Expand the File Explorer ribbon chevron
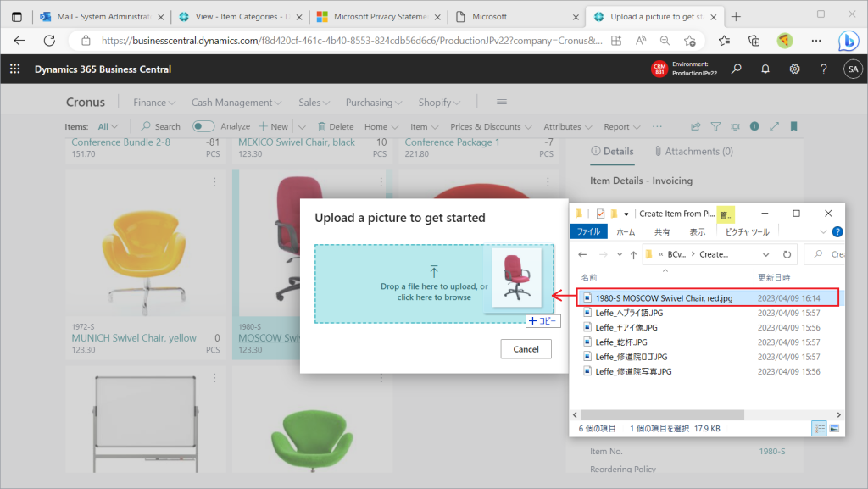 pos(823,231)
